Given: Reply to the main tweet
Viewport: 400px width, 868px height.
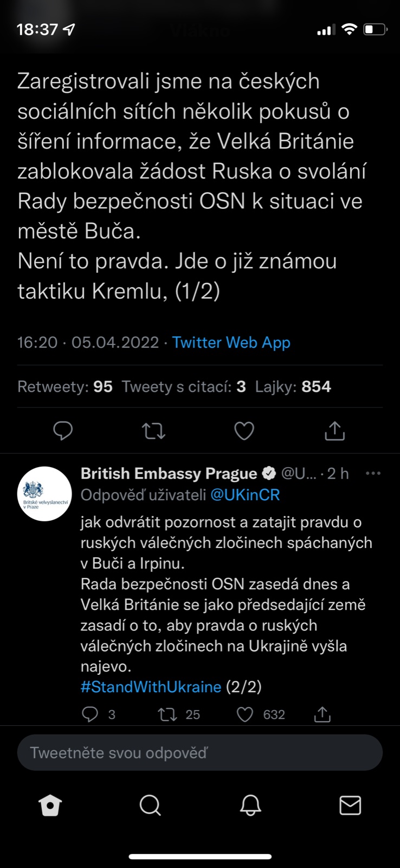Looking at the screenshot, I should pos(63,431).
